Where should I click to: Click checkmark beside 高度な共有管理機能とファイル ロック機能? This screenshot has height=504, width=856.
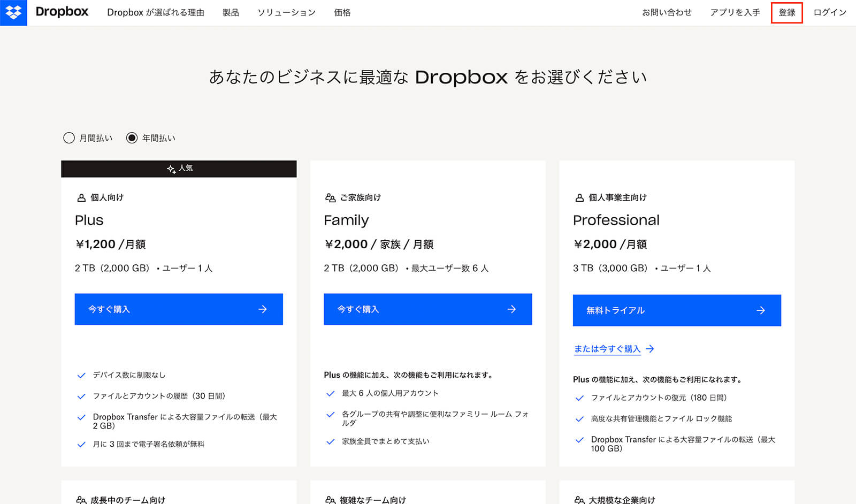tap(579, 419)
